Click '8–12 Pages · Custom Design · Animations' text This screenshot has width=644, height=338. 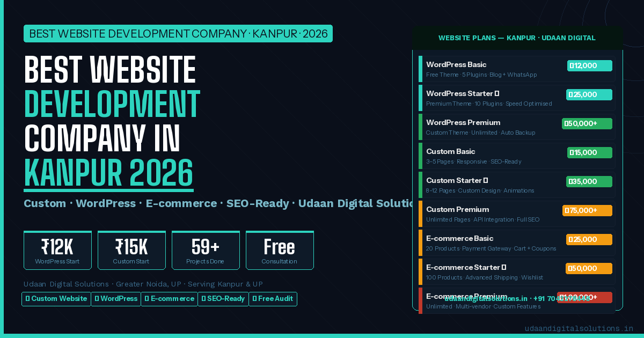480,191
